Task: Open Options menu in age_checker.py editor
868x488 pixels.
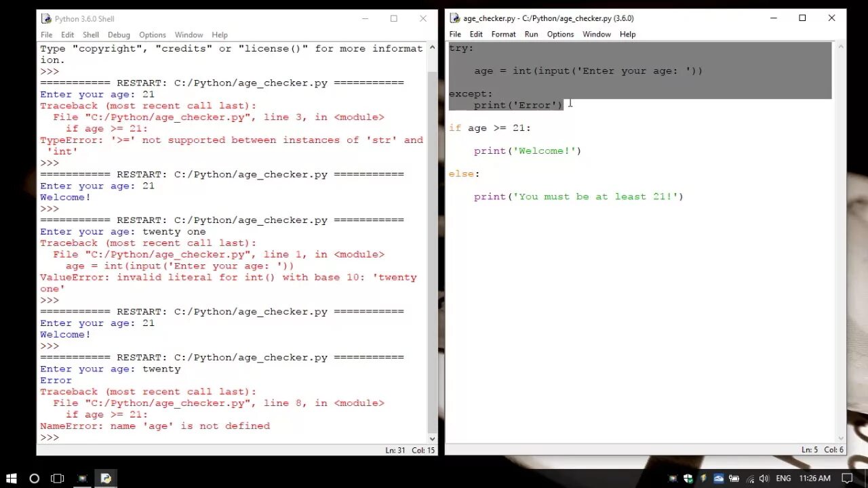Action: [560, 34]
